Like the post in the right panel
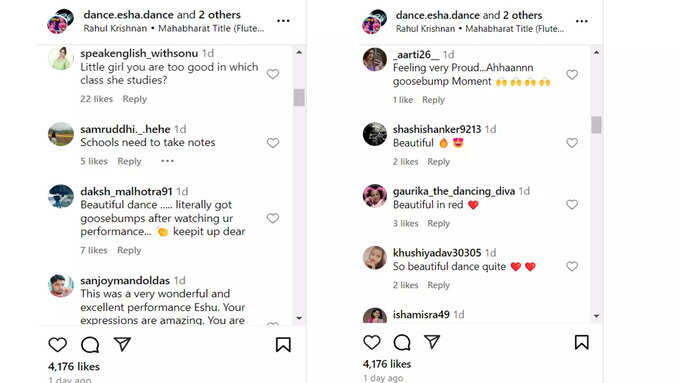Image resolution: width=680 pixels, height=383 pixels. (372, 342)
